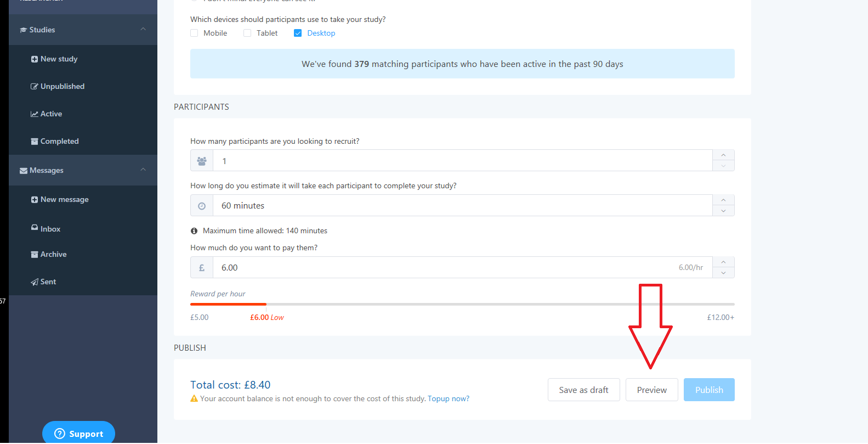Screen dimensions: 868x444
Task: Click the edit icon next to Unpublished
Action: pyautogui.click(x=35, y=87)
